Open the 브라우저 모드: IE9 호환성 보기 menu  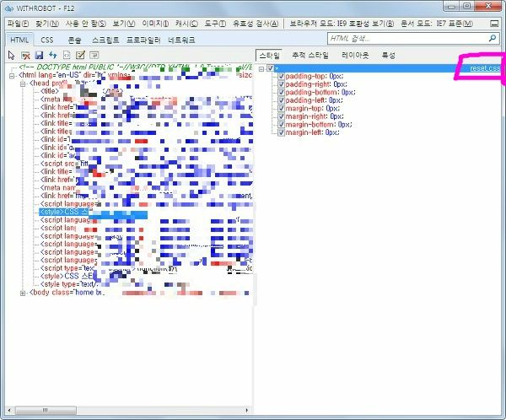click(x=342, y=24)
